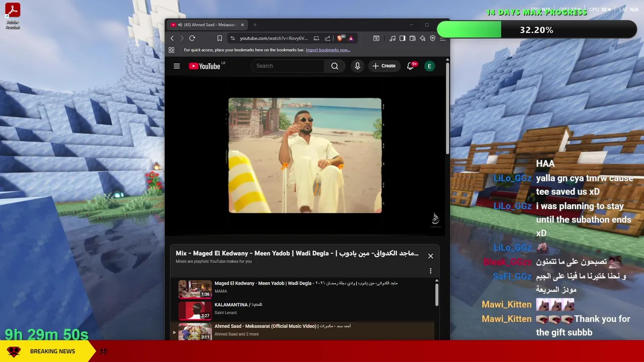Select the Ahmed Saad - Mekassarat playlist thumbnail
Viewport: 644px width, 362px height.
[195, 331]
